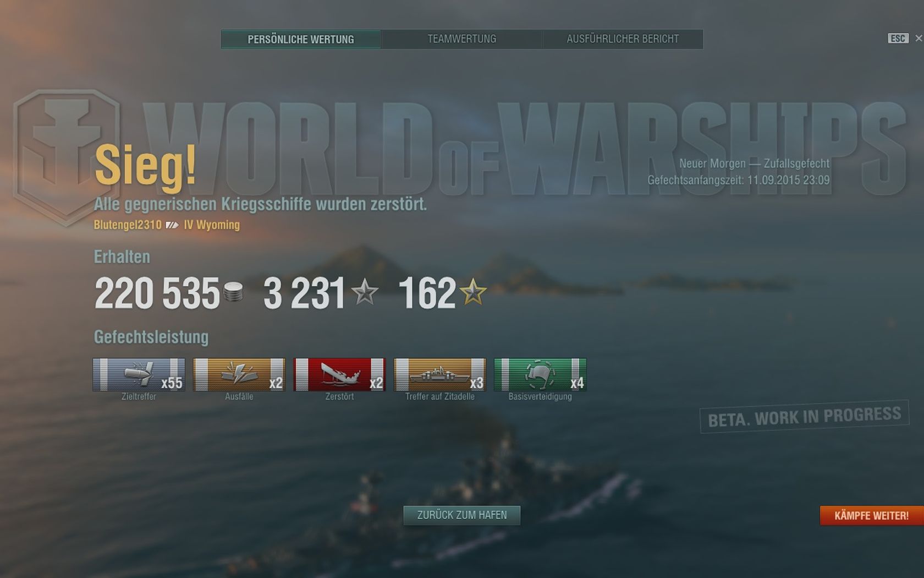
Task: Click the silver credits coin icon
Action: point(233,292)
